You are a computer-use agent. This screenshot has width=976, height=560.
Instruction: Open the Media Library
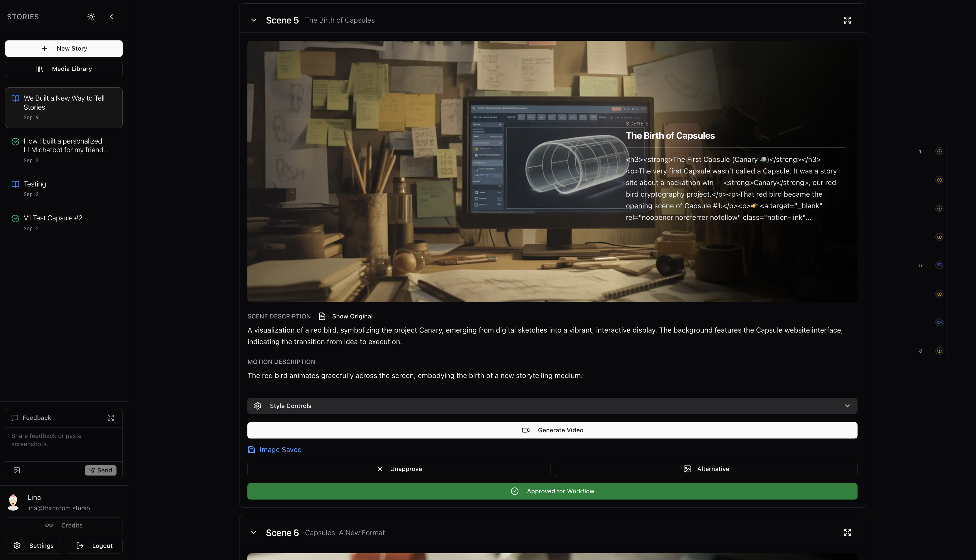tap(64, 69)
